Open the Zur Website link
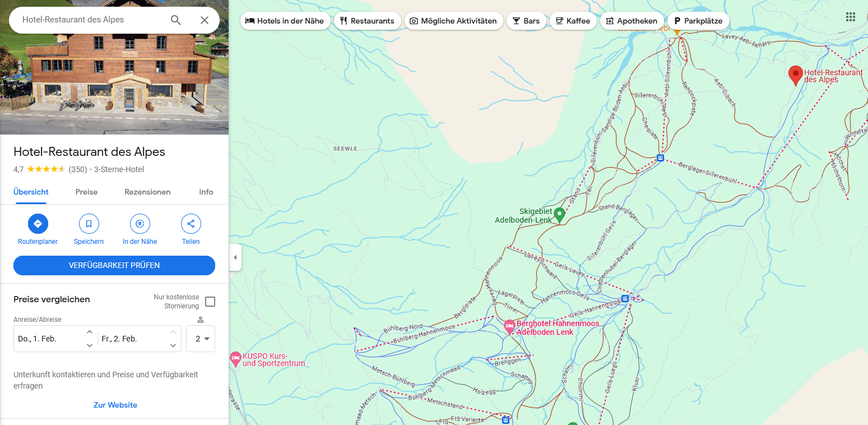The height and width of the screenshot is (425, 868). coord(115,405)
